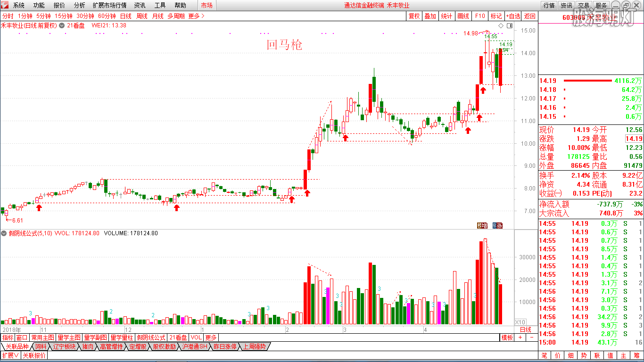Select the 关联品种 tab

click(x=17, y=346)
